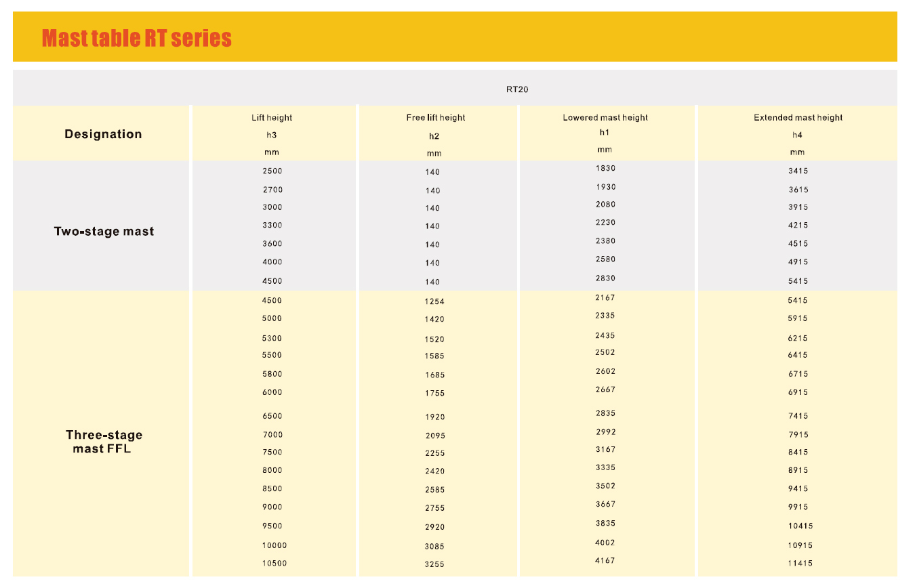Click the 1830 lowered mast height value

606,168
